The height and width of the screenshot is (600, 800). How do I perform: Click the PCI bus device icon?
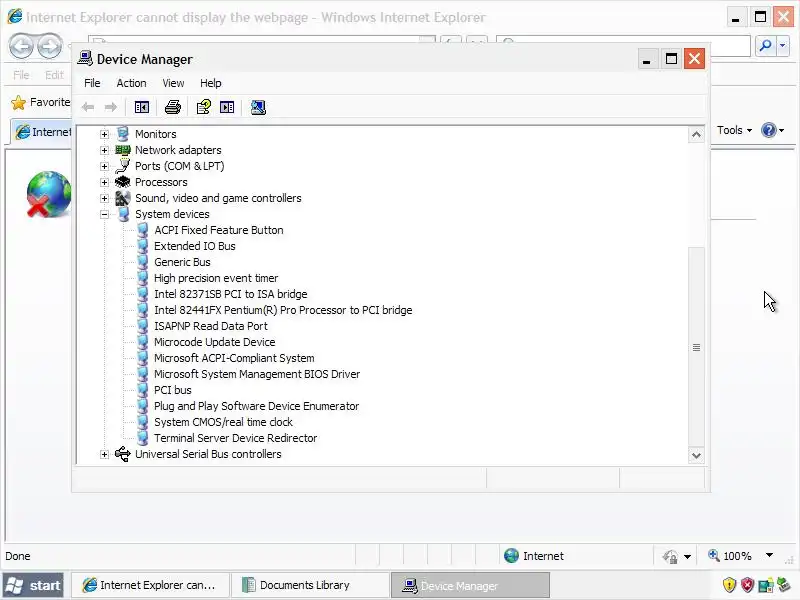(142, 390)
